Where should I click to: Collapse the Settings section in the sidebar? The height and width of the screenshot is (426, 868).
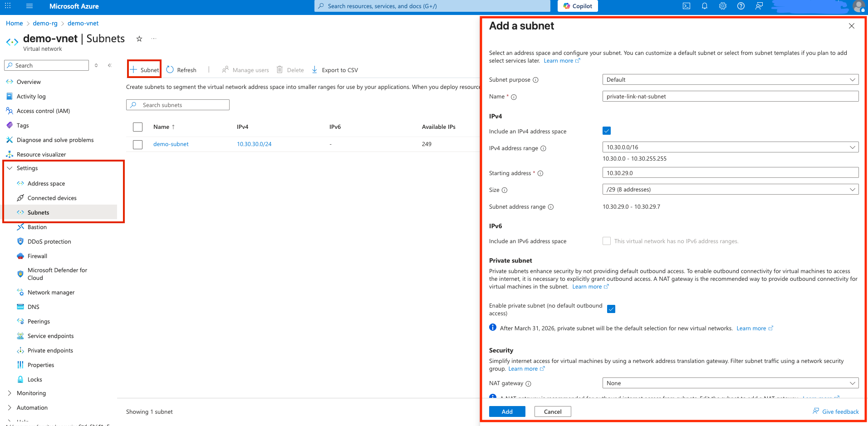click(x=10, y=168)
